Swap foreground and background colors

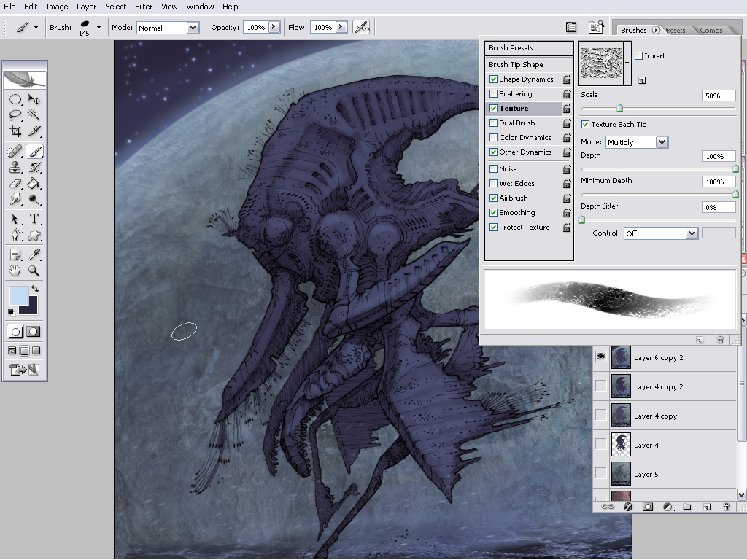[x=35, y=289]
